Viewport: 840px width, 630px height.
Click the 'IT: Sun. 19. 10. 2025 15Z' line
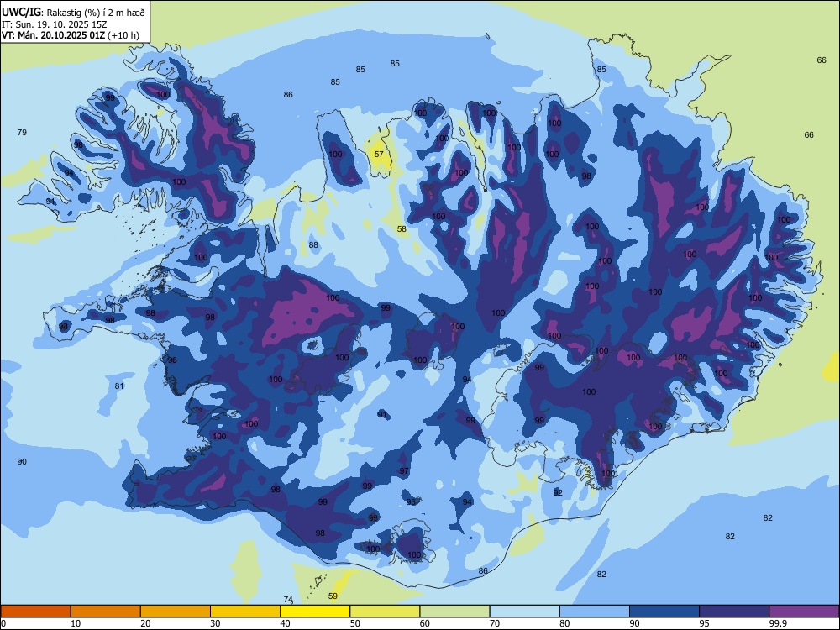[54, 24]
